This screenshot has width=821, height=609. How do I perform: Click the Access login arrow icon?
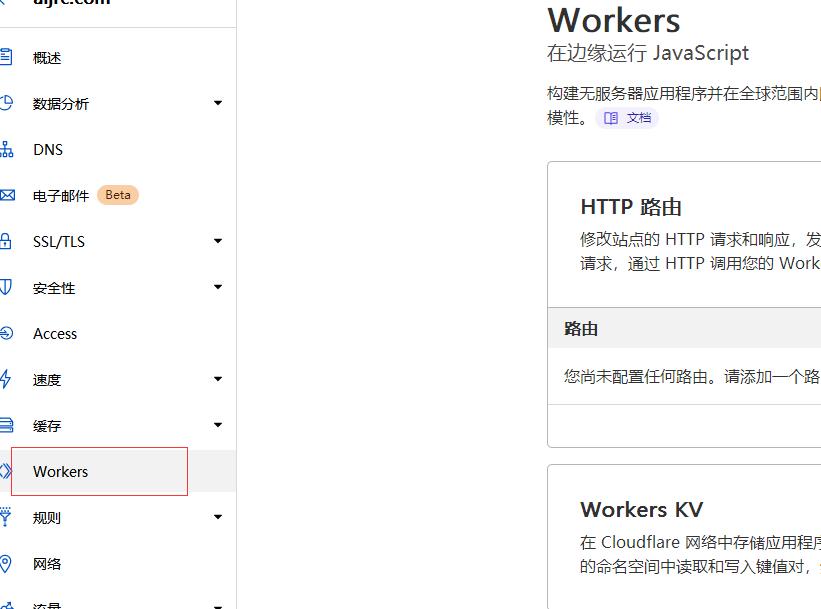(6, 333)
